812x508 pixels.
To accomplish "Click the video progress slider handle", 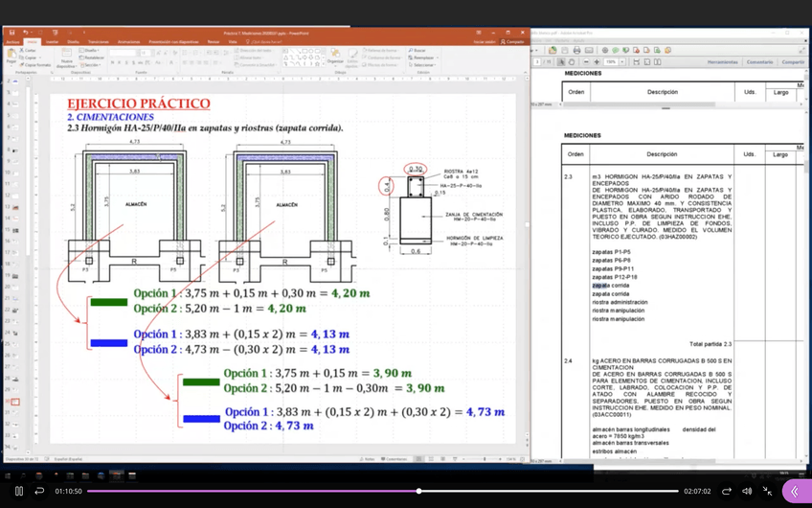I will tap(418, 491).
